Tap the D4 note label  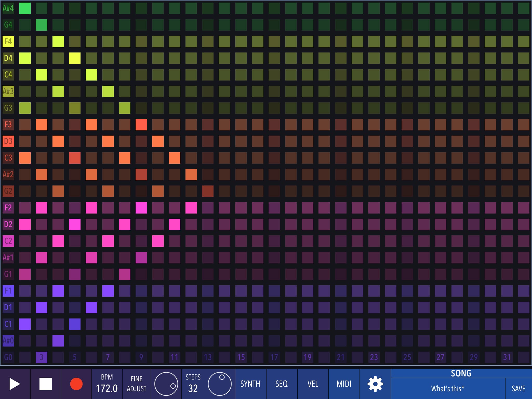pos(8,58)
